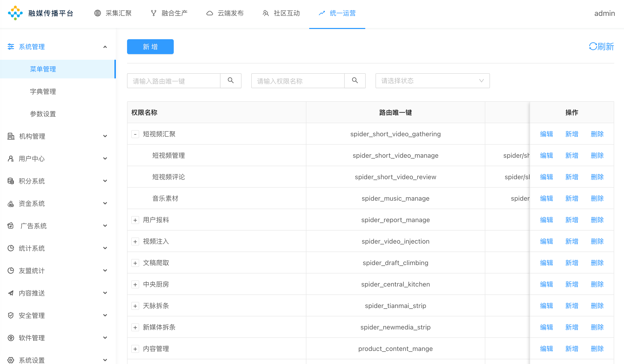Expand the 机构管理 chevron

tap(105, 136)
